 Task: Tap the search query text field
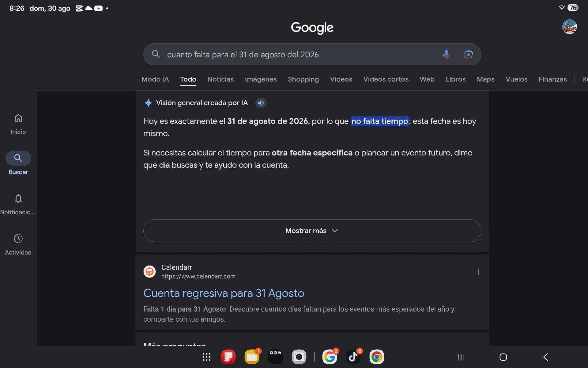243,55
